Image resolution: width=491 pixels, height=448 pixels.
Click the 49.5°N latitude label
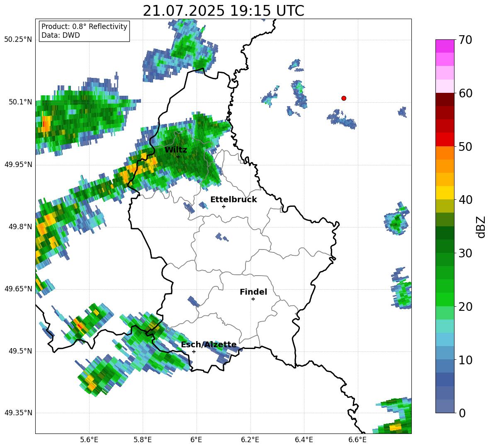(x=20, y=351)
